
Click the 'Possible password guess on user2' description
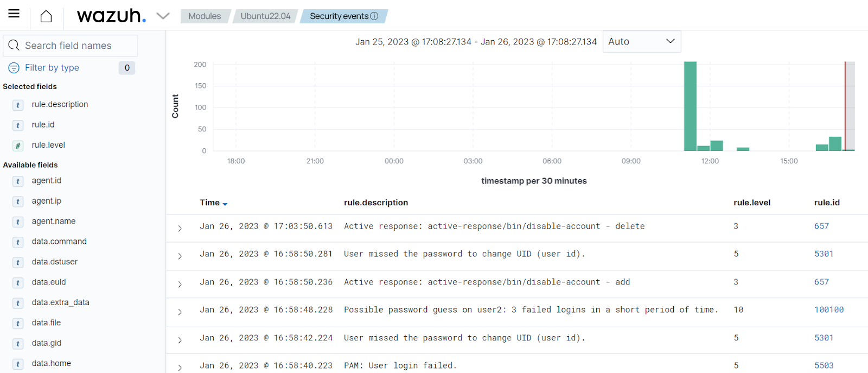pos(531,310)
